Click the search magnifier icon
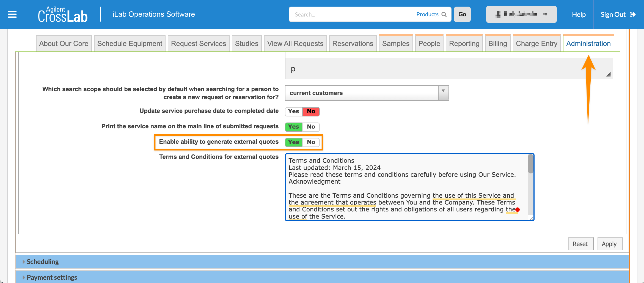This screenshot has height=283, width=644. coord(444,14)
